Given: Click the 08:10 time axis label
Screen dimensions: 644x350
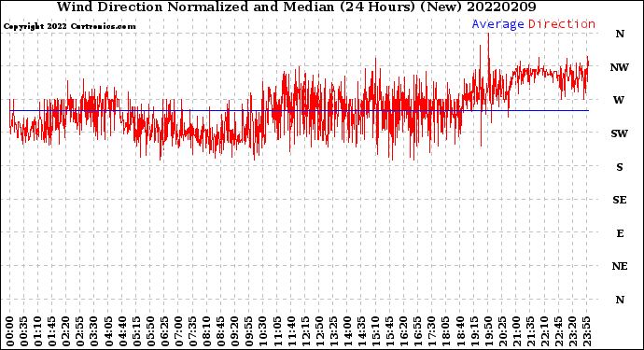Looking at the screenshot, I should point(207,331).
